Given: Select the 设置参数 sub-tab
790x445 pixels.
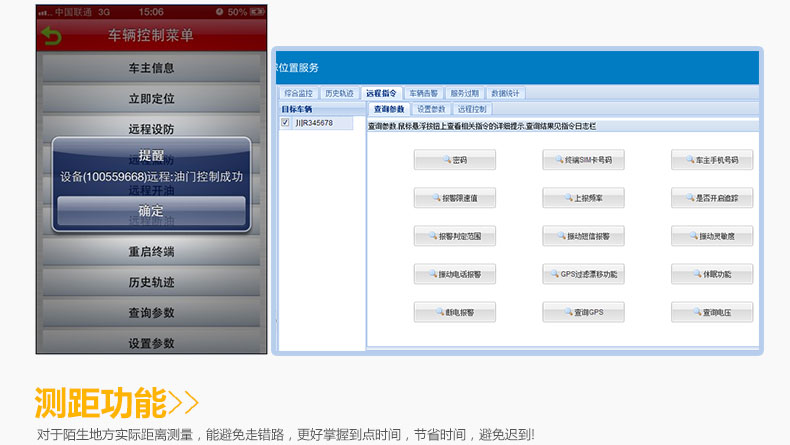Looking at the screenshot, I should (x=430, y=109).
